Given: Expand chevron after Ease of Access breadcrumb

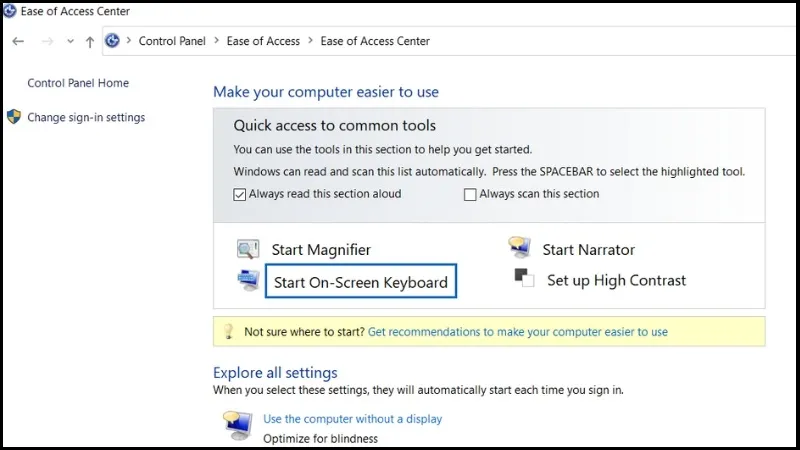Looking at the screenshot, I should pyautogui.click(x=310, y=41).
